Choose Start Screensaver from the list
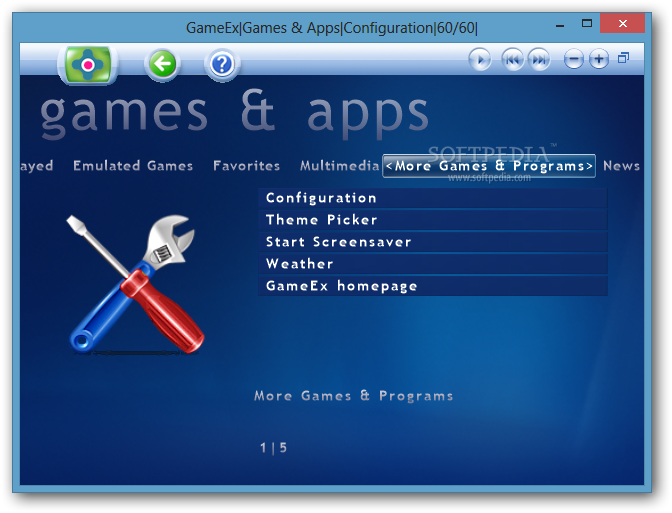Screen dimensions: 672x513 tap(433, 242)
